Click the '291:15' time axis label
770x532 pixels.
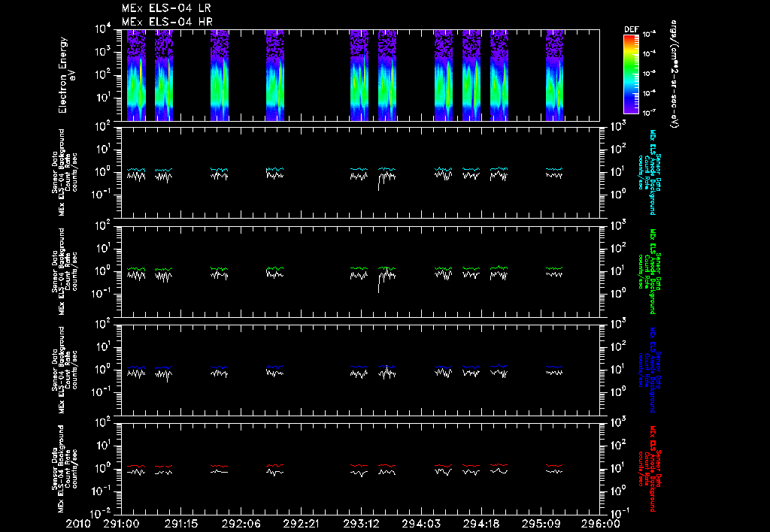(x=180, y=524)
